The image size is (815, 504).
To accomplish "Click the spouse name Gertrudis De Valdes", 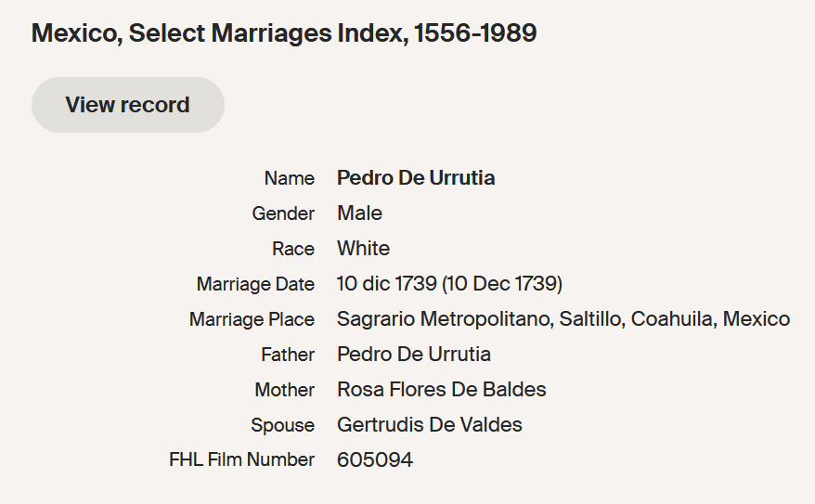I will (x=429, y=425).
